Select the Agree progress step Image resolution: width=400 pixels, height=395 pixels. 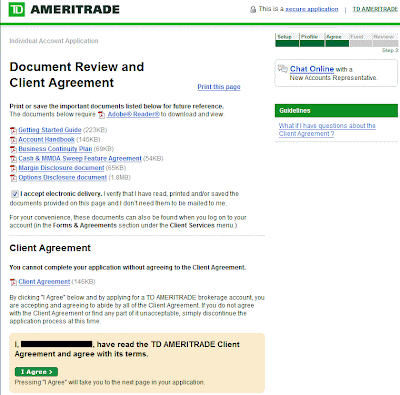click(337, 40)
